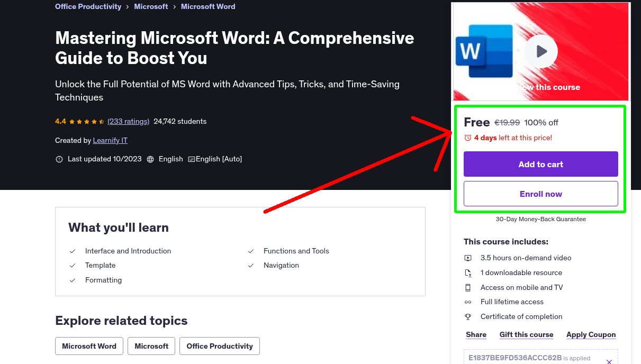Click the 30-Day Money-Back Guarantee text
The height and width of the screenshot is (364, 641).
coord(541,219)
